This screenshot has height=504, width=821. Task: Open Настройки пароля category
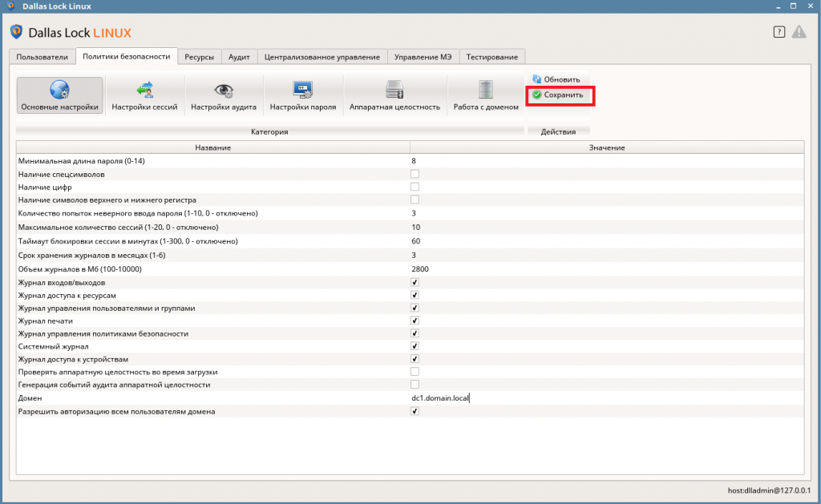pos(302,95)
